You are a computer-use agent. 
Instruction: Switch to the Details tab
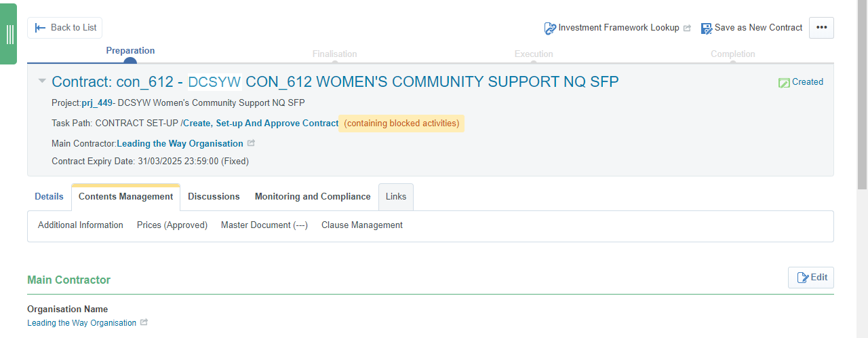tap(49, 197)
